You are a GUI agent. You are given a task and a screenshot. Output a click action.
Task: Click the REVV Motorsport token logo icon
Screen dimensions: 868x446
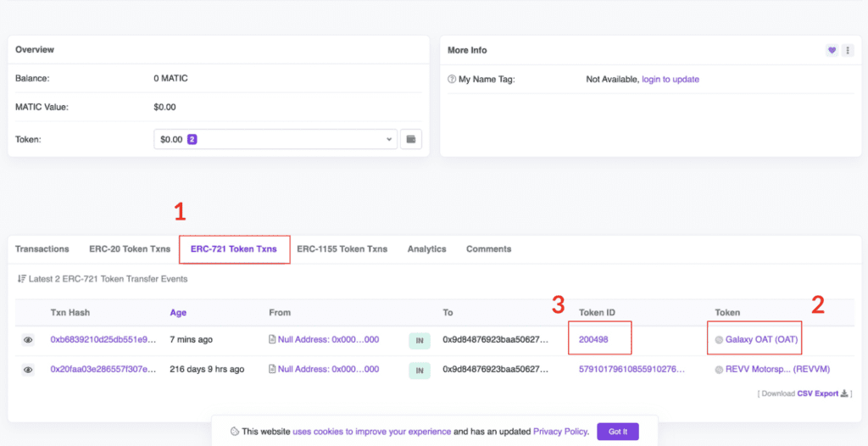click(719, 370)
